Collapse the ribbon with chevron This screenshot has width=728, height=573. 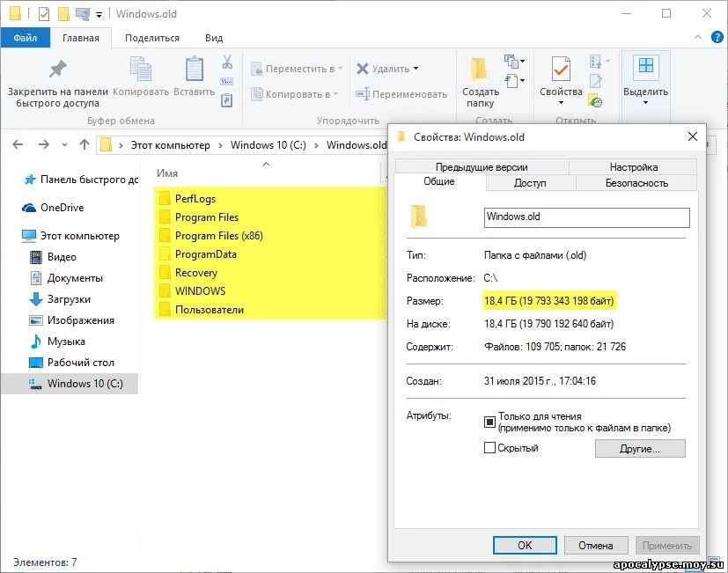point(698,37)
